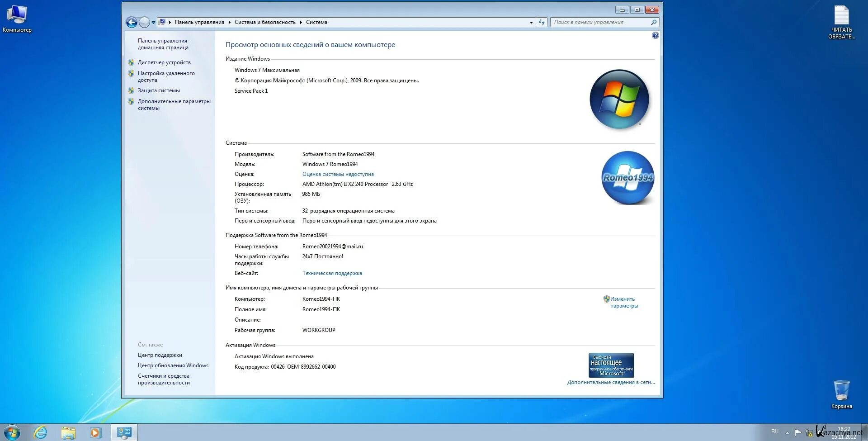Launch Windows Media Player from taskbar
This screenshot has height=441, width=868.
click(x=95, y=432)
